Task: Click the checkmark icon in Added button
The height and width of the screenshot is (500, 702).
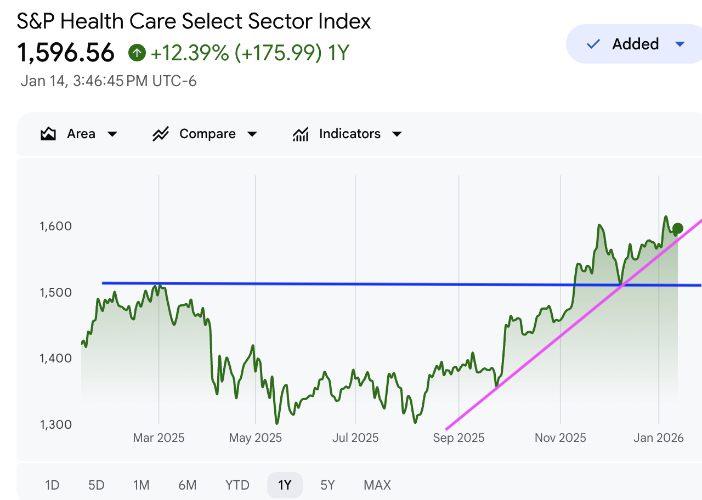Action: click(593, 44)
